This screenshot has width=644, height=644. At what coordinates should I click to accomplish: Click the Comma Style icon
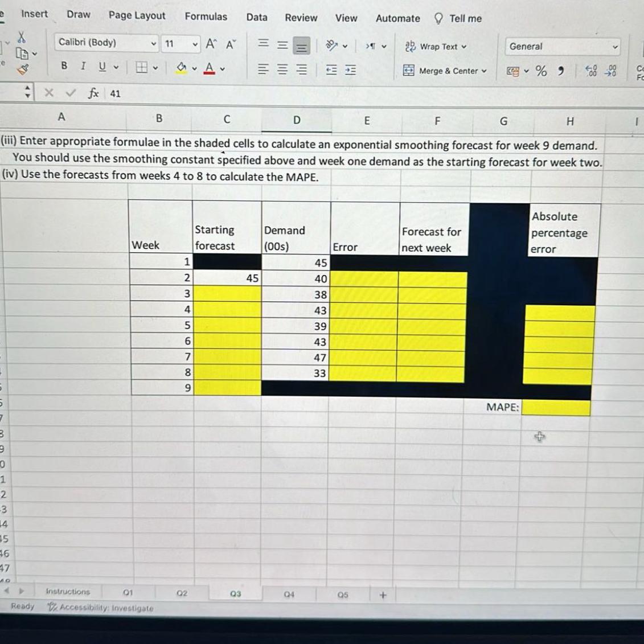point(561,70)
